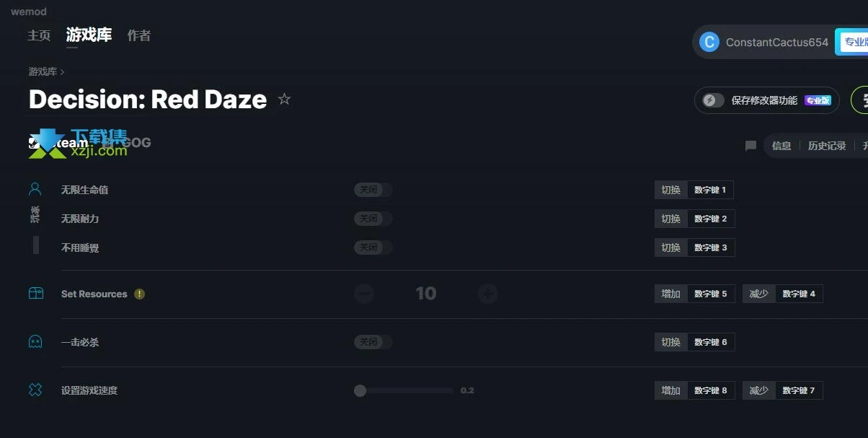Toggle 无限生命值 switch on
Image resolution: width=868 pixels, height=438 pixels.
373,190
